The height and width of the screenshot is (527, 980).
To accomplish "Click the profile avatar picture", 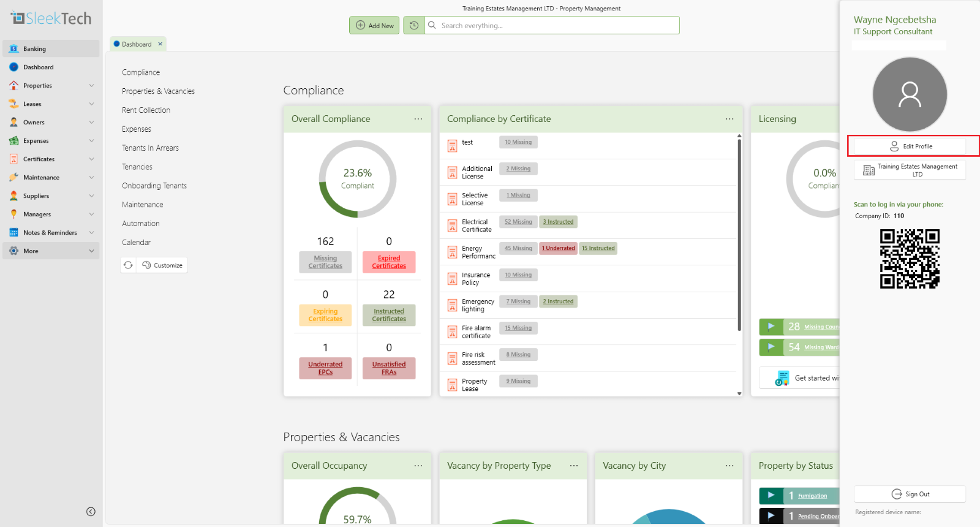I will (x=910, y=94).
